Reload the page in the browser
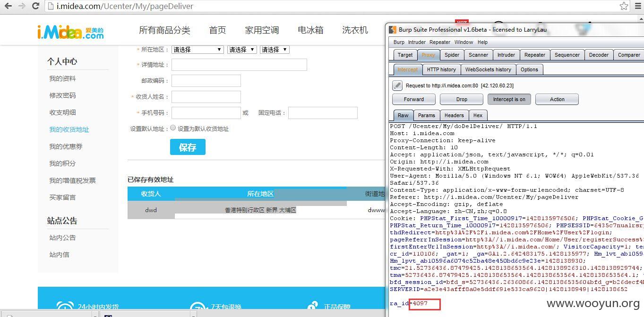The height and width of the screenshot is (317, 644). coord(35,6)
